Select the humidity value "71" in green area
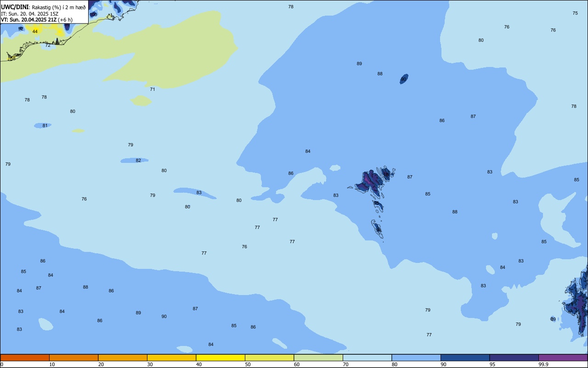 click(x=153, y=89)
